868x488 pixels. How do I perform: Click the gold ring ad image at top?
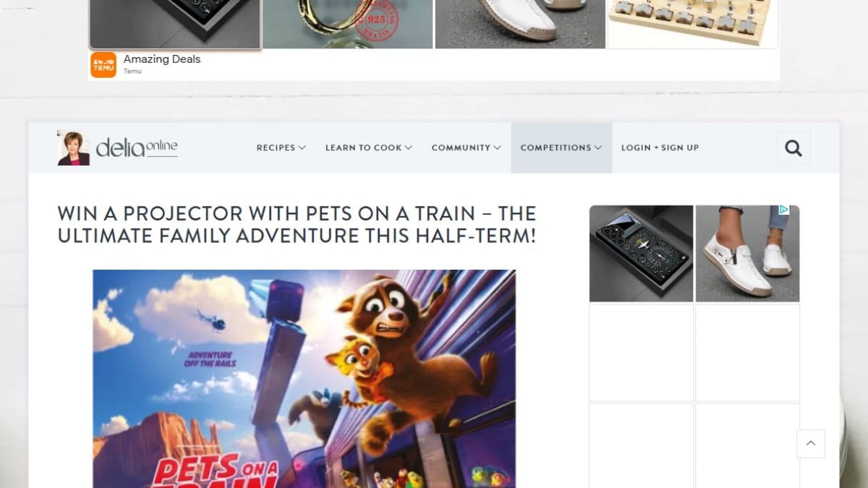(347, 24)
